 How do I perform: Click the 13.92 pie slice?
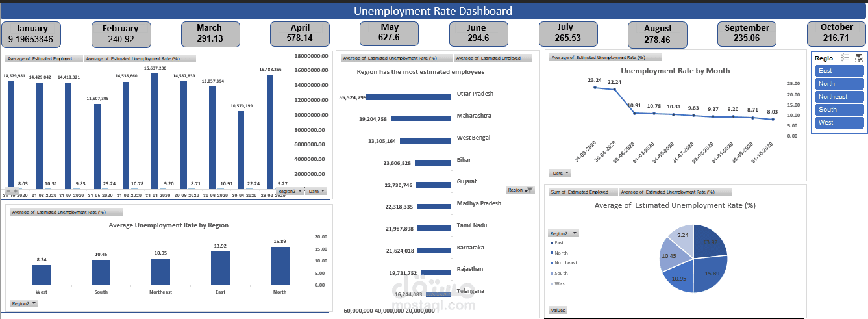coord(708,242)
